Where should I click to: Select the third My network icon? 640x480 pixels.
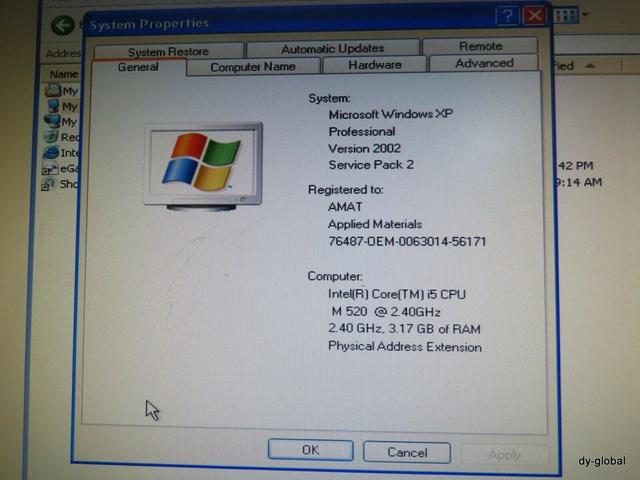click(52, 121)
